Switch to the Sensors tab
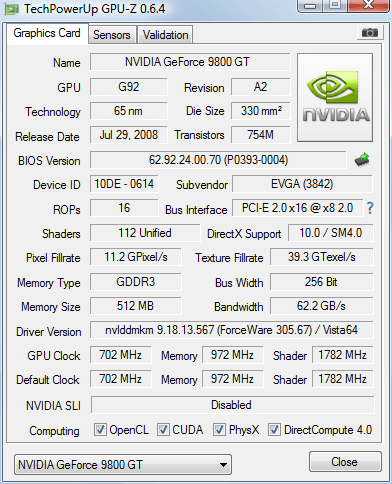Image resolution: width=392 pixels, height=484 pixels. (x=112, y=35)
